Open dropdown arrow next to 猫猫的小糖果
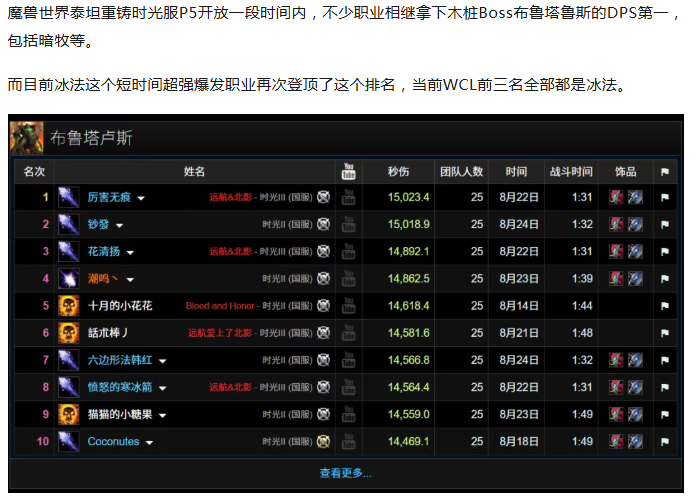The width and height of the screenshot is (696, 500). point(162,416)
